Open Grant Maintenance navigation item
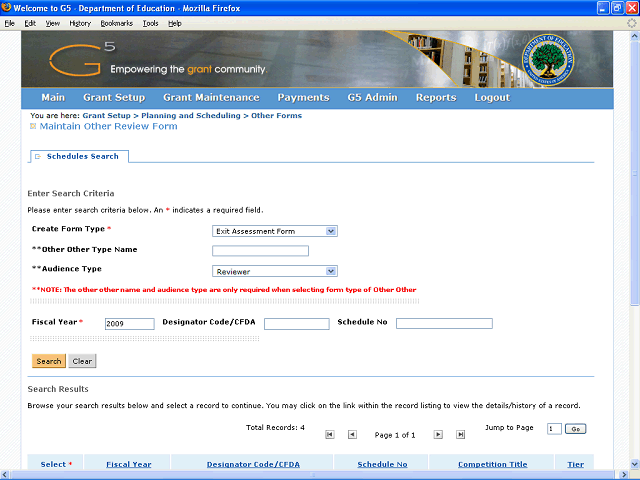The image size is (640, 480). tap(211, 98)
